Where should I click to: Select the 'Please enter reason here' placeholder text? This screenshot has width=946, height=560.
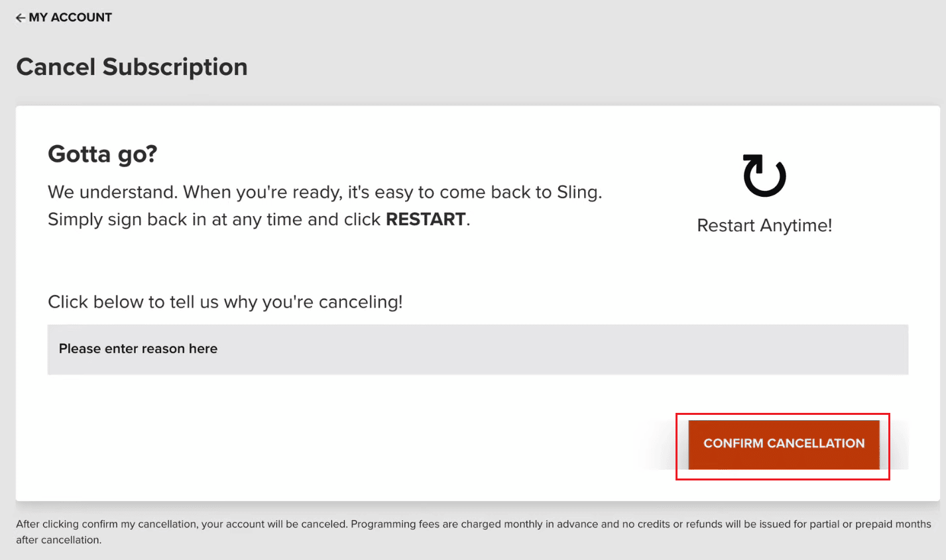coord(138,349)
